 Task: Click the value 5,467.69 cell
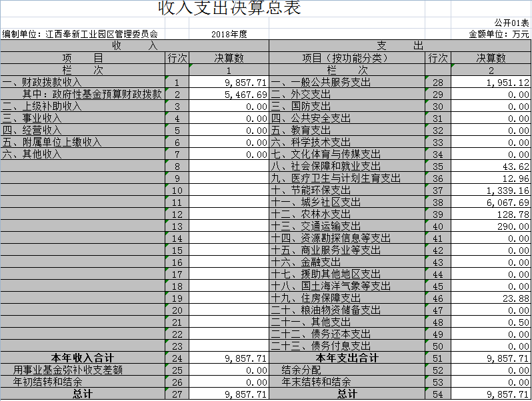coord(229,95)
